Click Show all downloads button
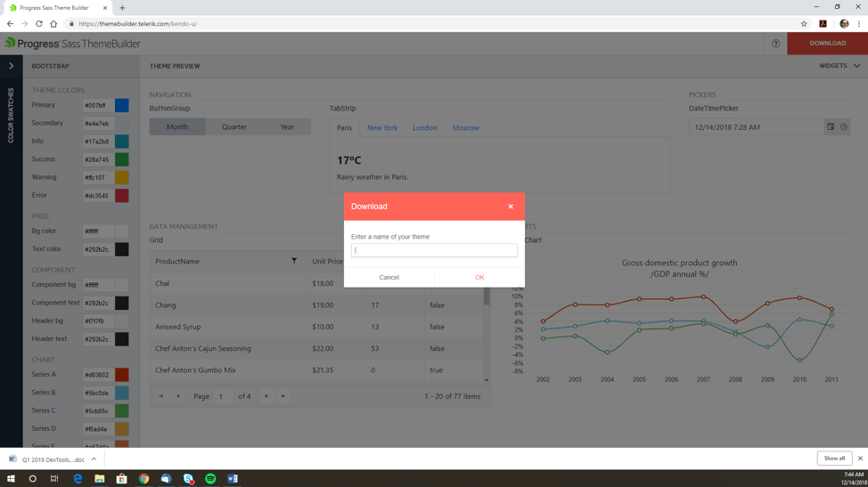Viewport: 868px width, 487px height. coord(834,459)
